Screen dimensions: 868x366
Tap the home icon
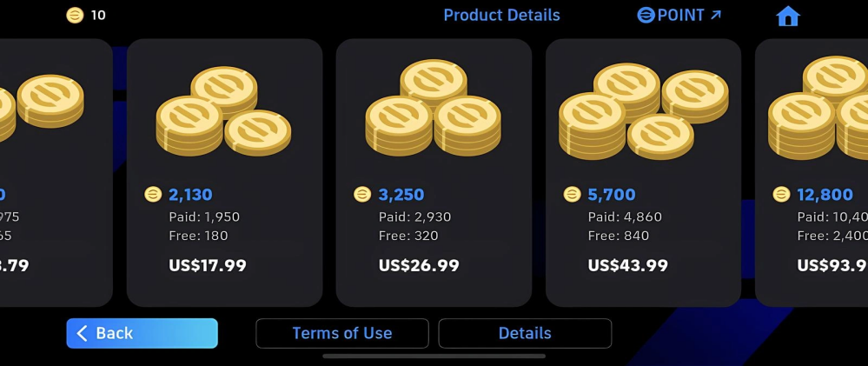tap(787, 17)
